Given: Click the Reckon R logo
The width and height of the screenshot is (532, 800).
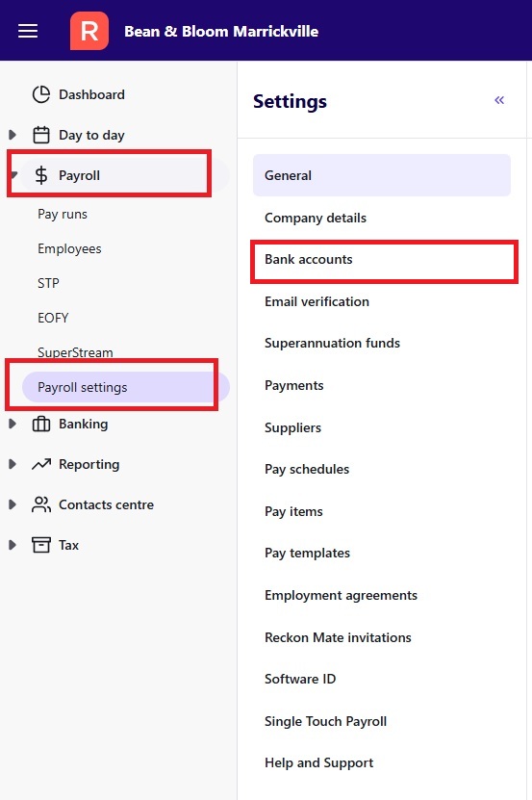Looking at the screenshot, I should click(89, 31).
